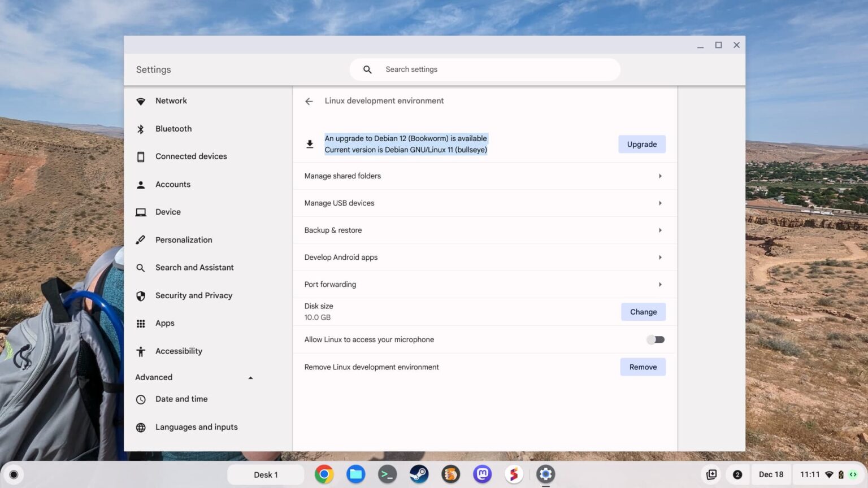
Task: Click the Search and Assistant magnifier icon
Action: point(141,268)
